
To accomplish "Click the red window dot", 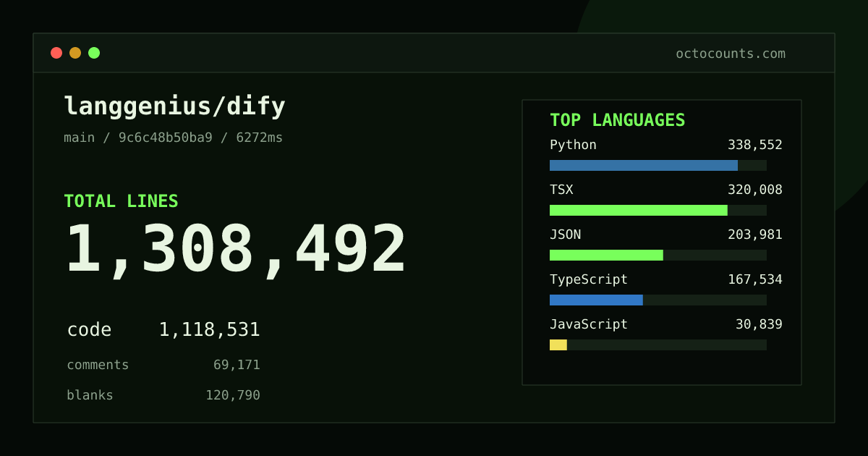I will pos(56,53).
